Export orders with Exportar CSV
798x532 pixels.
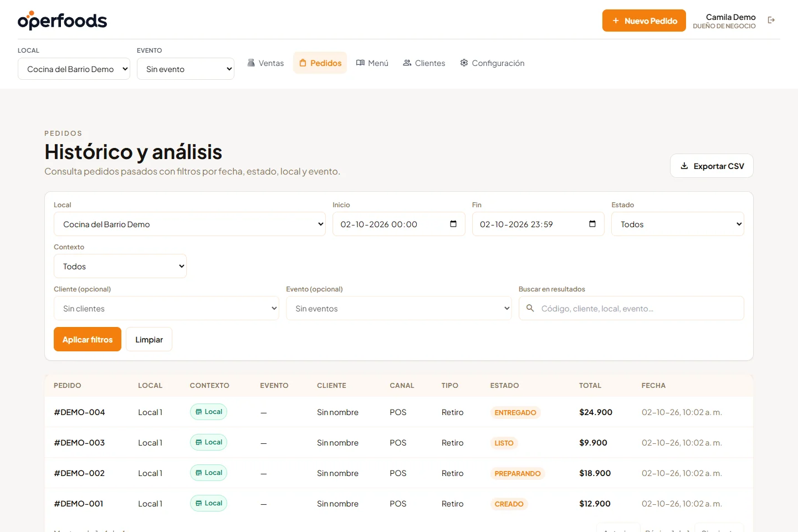click(x=712, y=166)
